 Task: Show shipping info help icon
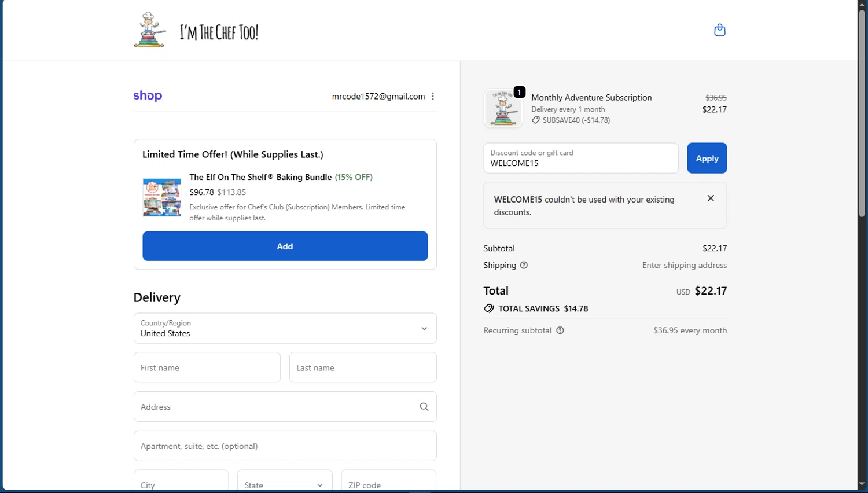pos(524,265)
